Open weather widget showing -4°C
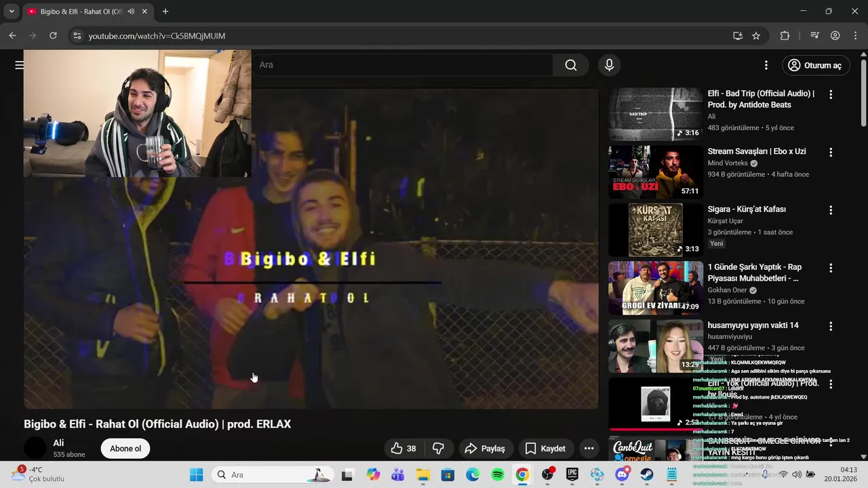The image size is (868, 488). [x=37, y=474]
